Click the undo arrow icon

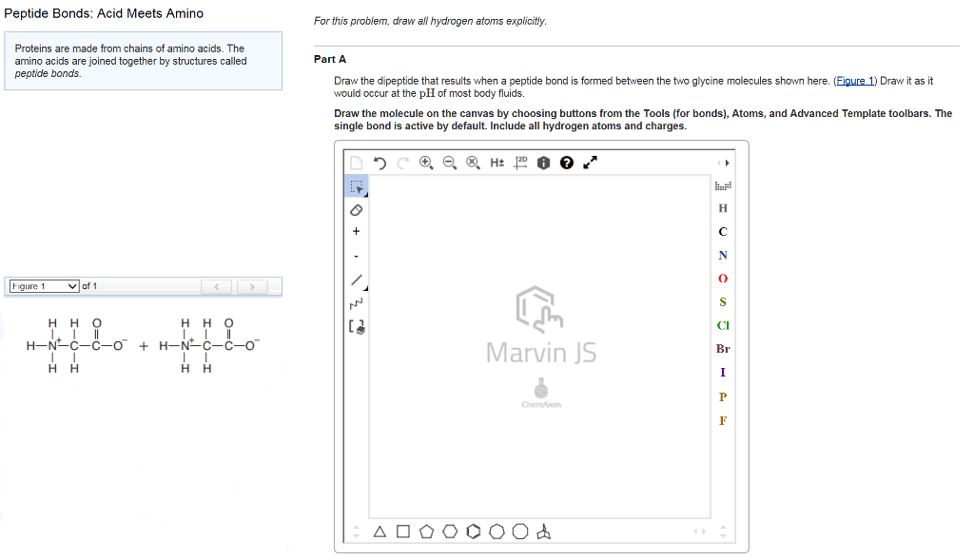pos(380,163)
